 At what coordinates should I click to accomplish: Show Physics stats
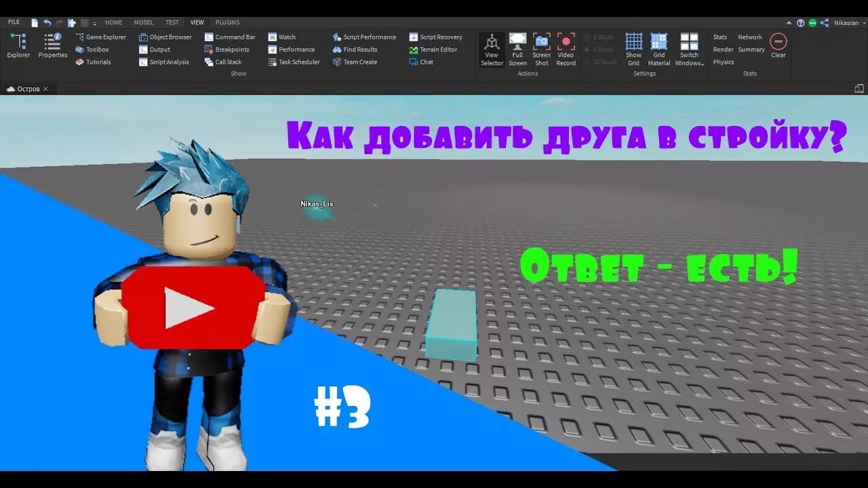coord(724,62)
